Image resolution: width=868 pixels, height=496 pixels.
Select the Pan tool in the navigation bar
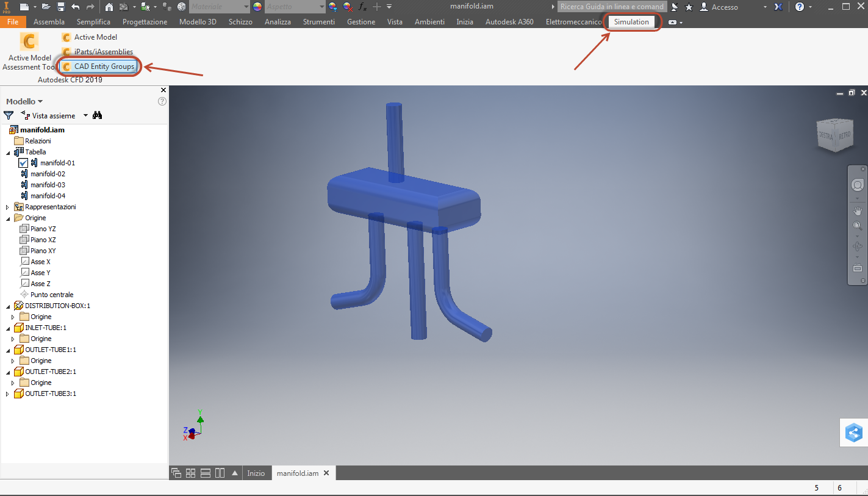click(x=858, y=210)
